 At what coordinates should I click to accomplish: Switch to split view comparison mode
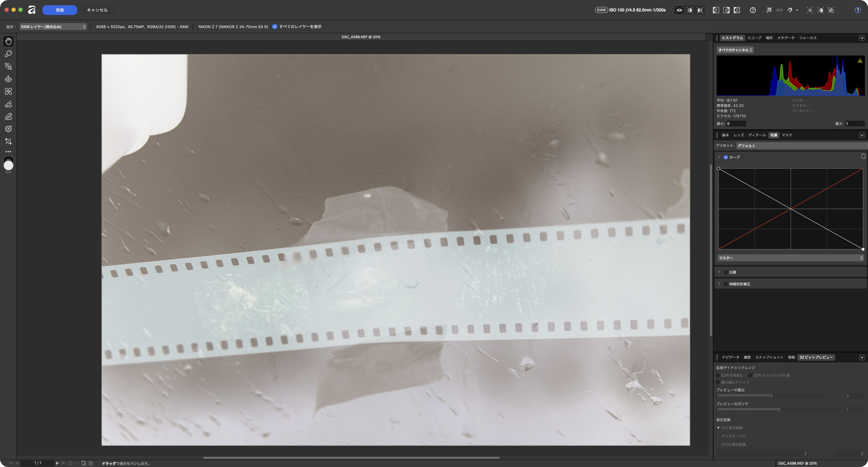coord(690,10)
